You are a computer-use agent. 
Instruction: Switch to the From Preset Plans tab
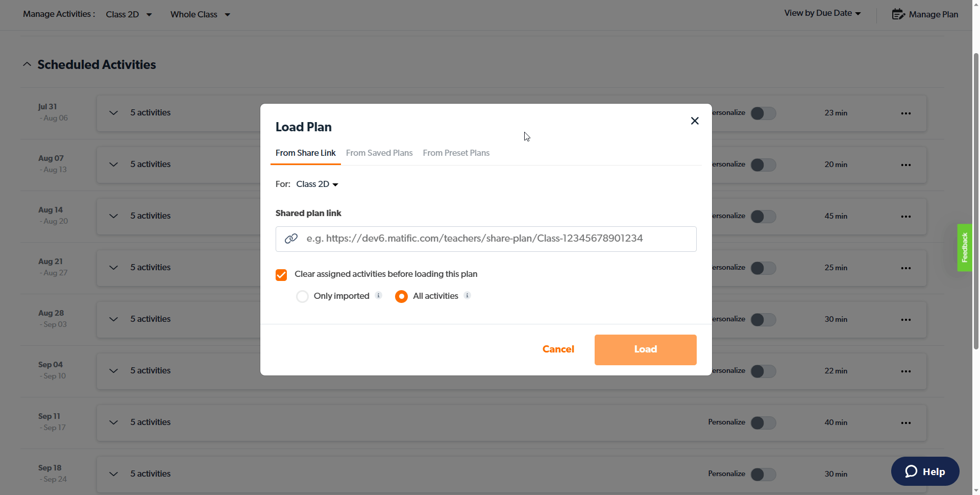click(x=456, y=153)
